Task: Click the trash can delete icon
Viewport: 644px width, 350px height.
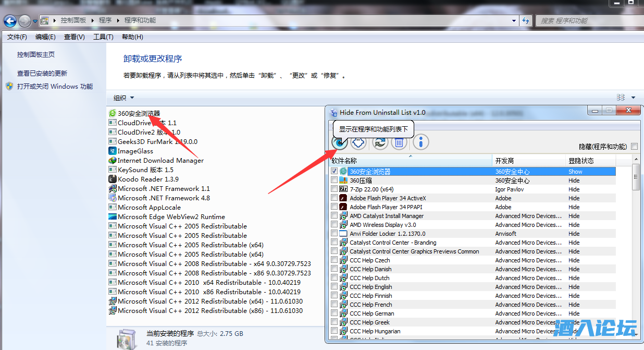Action: (399, 142)
